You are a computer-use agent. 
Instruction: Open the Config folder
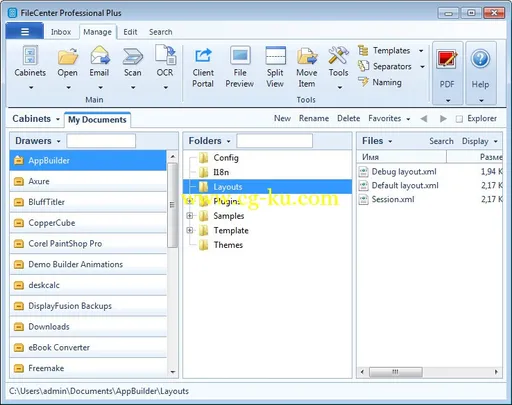[226, 158]
